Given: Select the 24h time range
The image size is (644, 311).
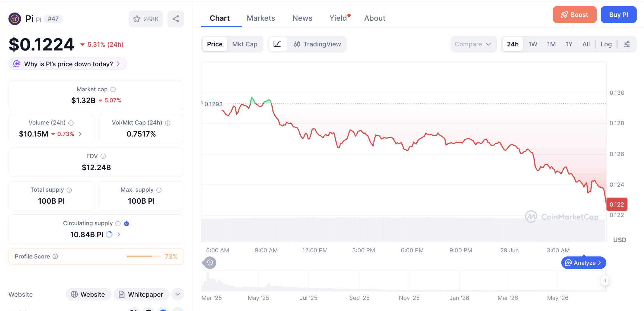Looking at the screenshot, I should click(x=513, y=44).
